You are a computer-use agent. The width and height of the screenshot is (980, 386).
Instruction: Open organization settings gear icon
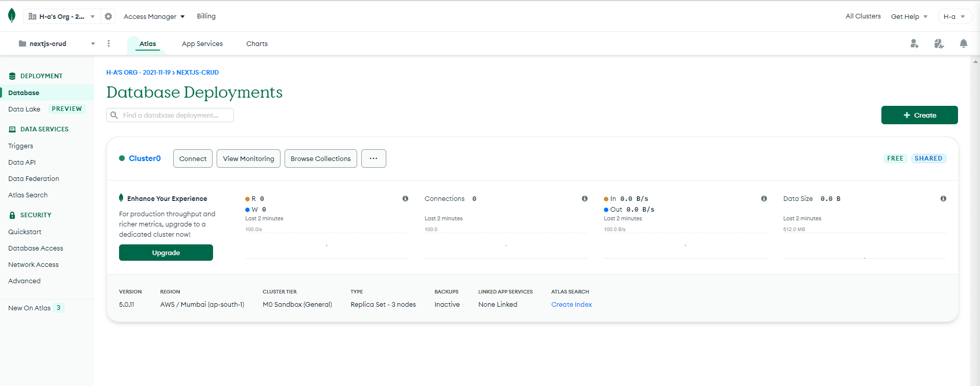pyautogui.click(x=108, y=16)
